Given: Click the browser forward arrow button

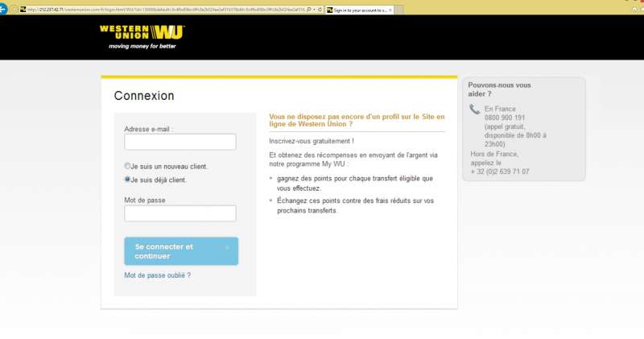Looking at the screenshot, I should pos(13,9).
